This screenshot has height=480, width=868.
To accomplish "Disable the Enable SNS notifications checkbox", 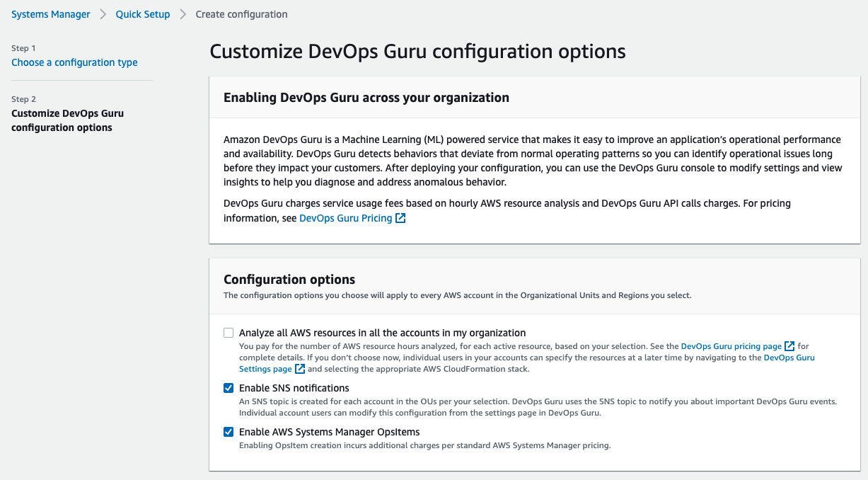I will 228,387.
